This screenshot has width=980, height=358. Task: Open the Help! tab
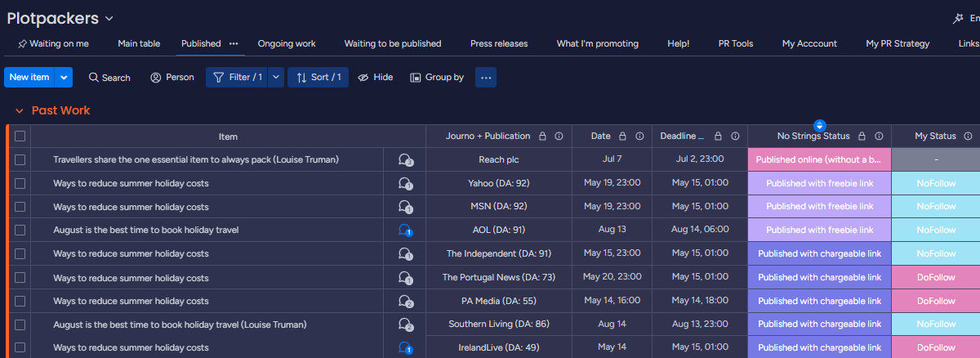click(x=678, y=43)
